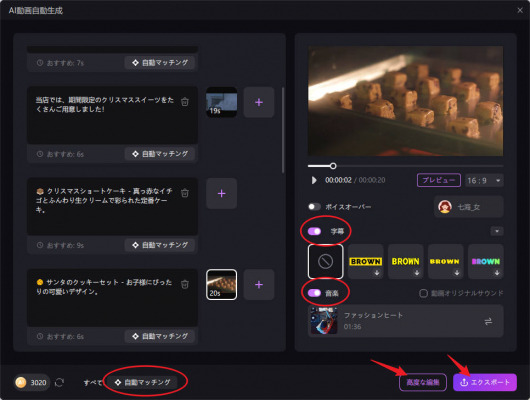Toggle the ボイスオーバー switch

314,207
